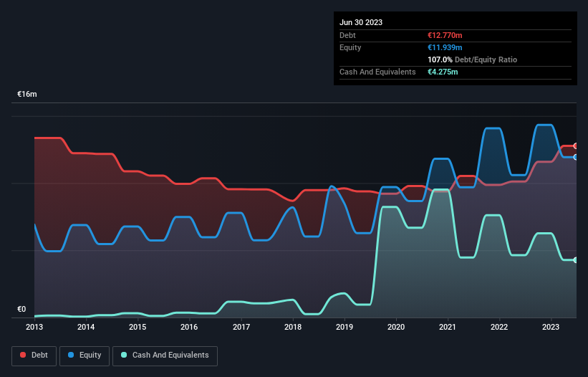588x377 pixels.
Task: Click the 2014 x-axis label
Action: coord(86,327)
